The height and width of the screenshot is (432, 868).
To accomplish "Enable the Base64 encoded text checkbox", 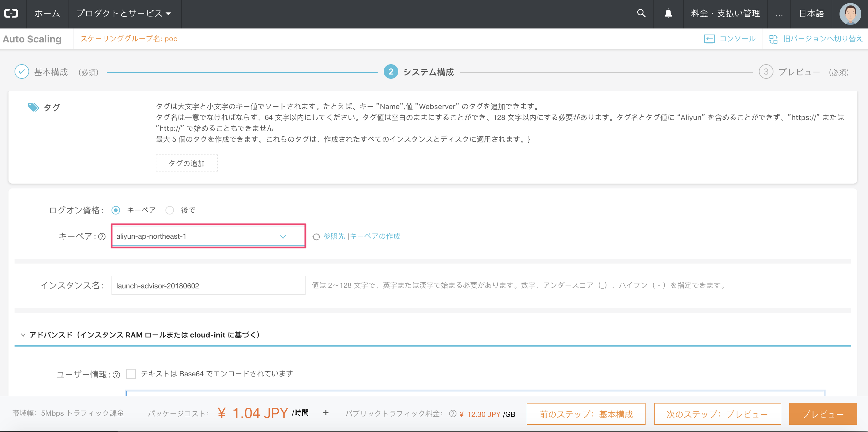I will [x=131, y=374].
